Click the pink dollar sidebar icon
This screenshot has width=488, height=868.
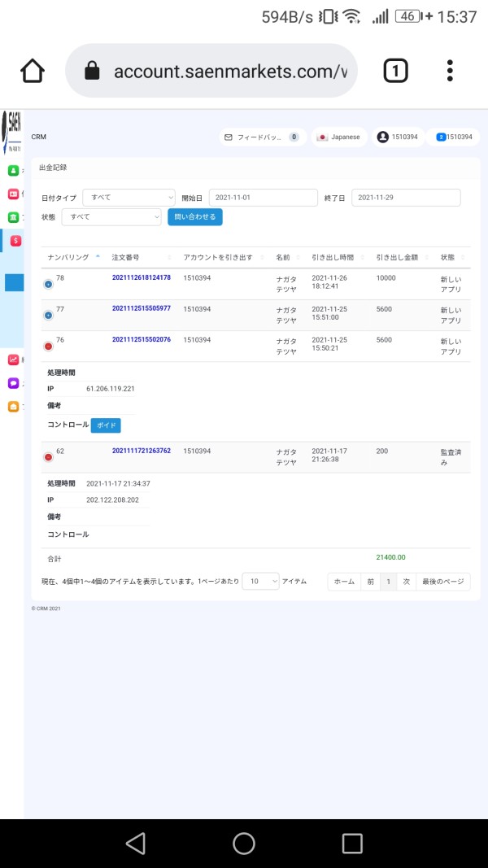point(15,241)
